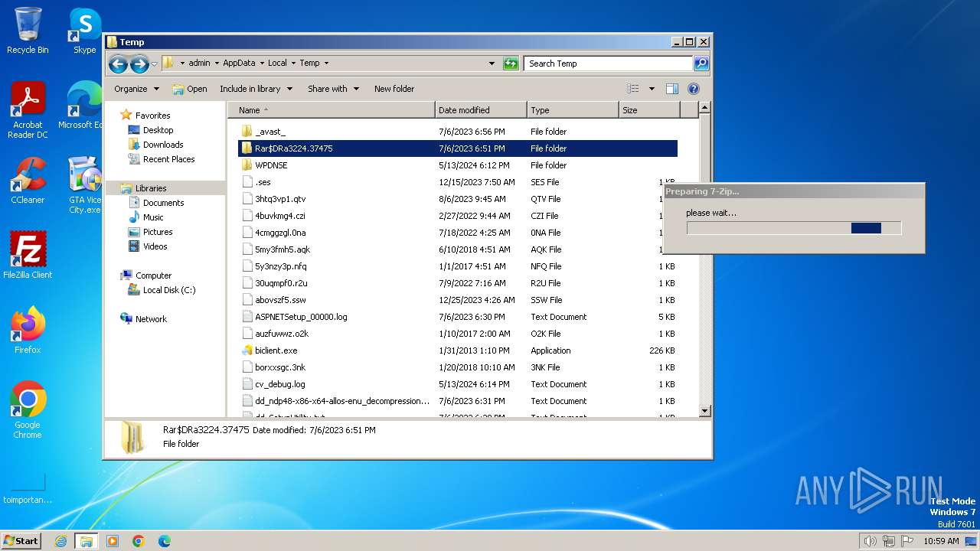980x551 pixels.
Task: Launch Microsoft Edge from the desktop
Action: click(x=83, y=106)
